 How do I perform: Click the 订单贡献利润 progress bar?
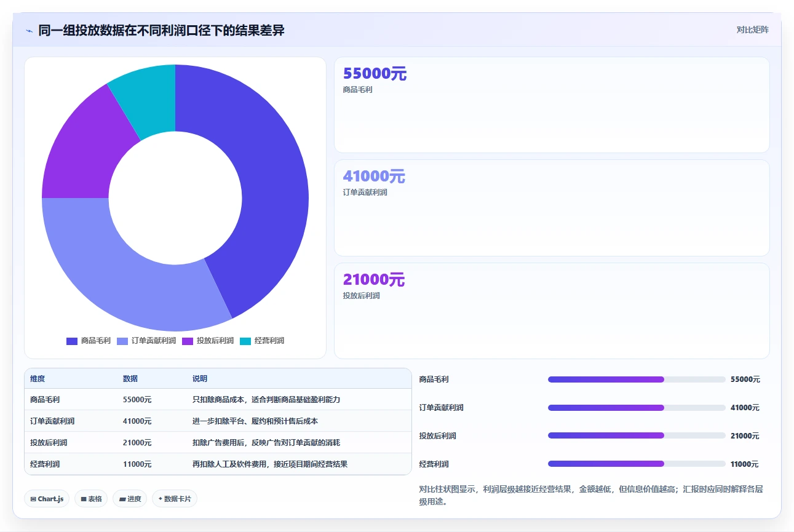637,408
